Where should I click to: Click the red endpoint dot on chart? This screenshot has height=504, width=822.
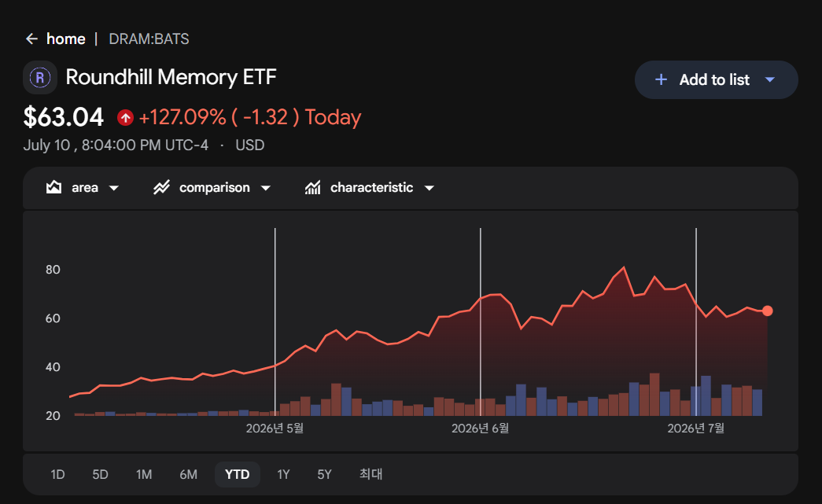(x=768, y=311)
